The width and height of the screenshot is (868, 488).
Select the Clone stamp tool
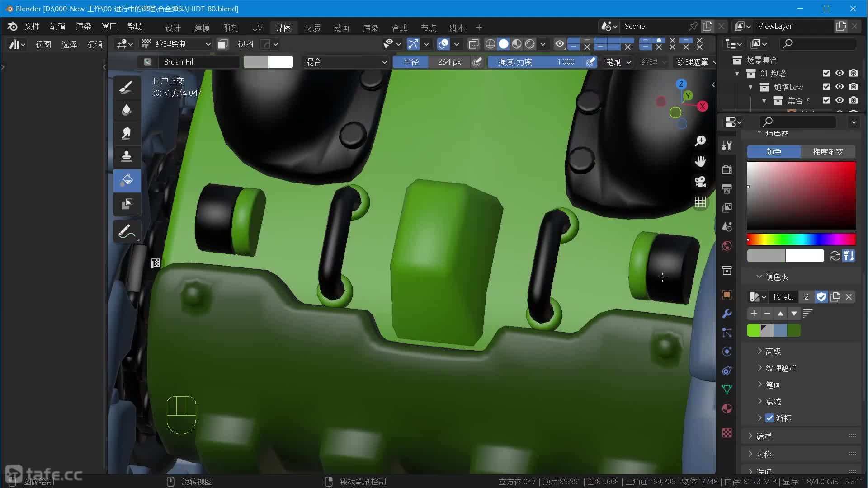click(x=127, y=156)
